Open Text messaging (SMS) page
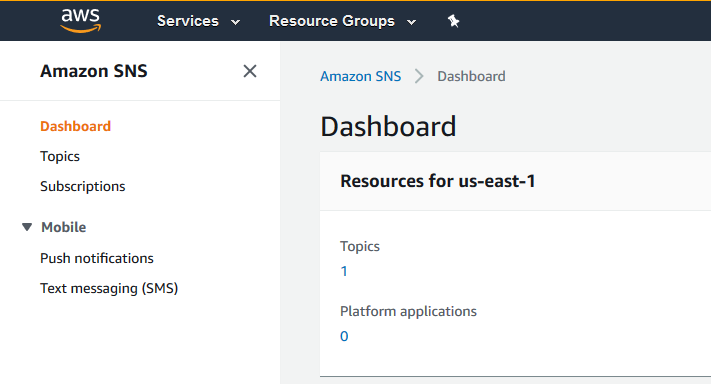The width and height of the screenshot is (711, 384). 109,288
